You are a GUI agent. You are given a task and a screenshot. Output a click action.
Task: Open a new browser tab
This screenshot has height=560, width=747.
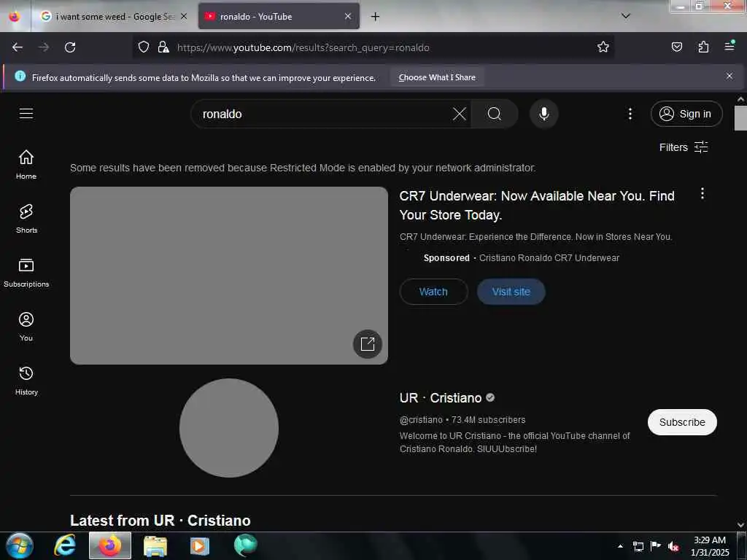coord(376,17)
